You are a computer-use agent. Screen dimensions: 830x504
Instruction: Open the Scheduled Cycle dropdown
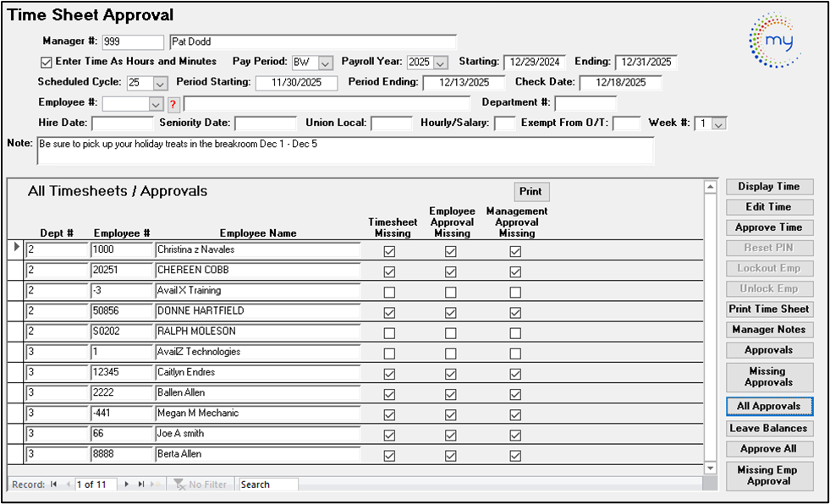(160, 83)
